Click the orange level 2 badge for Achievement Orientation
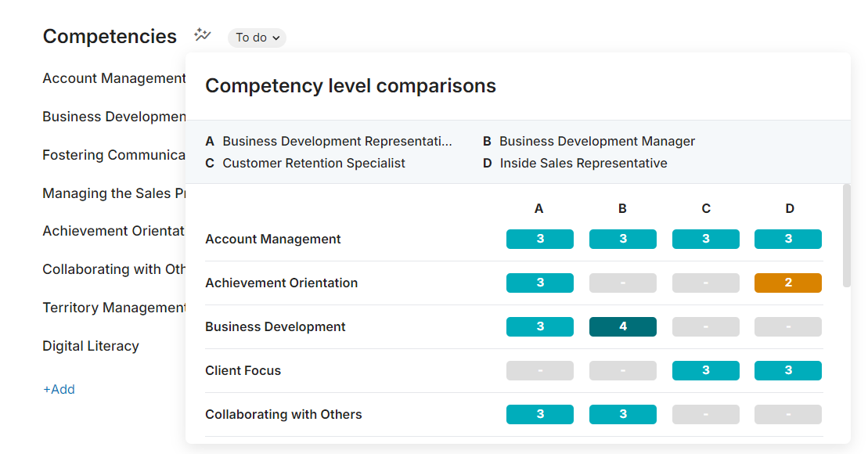This screenshot has width=868, height=454. point(788,283)
